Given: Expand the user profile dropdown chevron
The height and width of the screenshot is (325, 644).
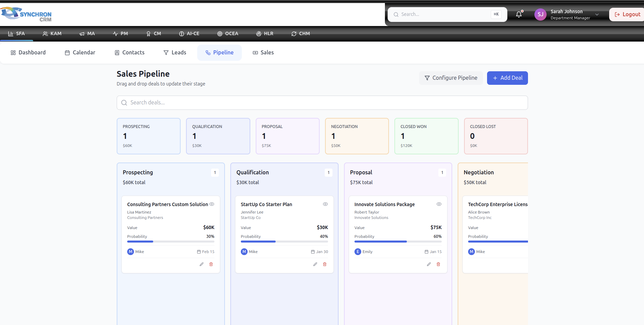Looking at the screenshot, I should click(597, 15).
